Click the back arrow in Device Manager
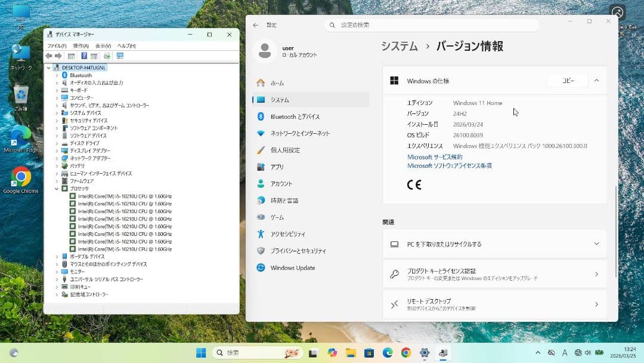 click(x=49, y=56)
